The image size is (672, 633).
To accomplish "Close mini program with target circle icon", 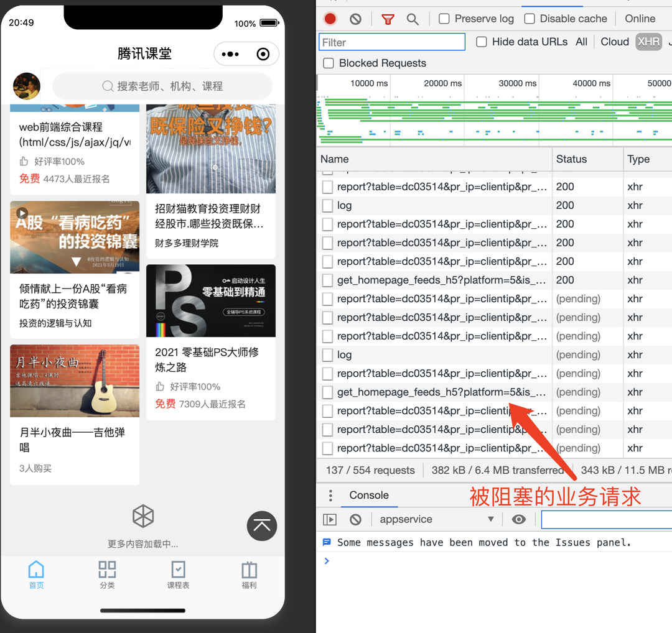I will pos(263,54).
